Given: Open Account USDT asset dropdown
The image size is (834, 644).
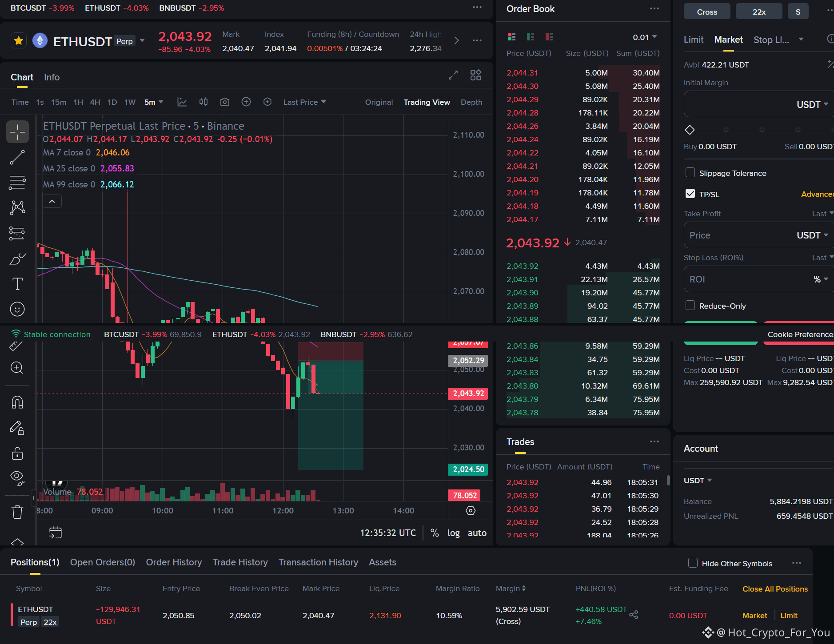Looking at the screenshot, I should 698,481.
